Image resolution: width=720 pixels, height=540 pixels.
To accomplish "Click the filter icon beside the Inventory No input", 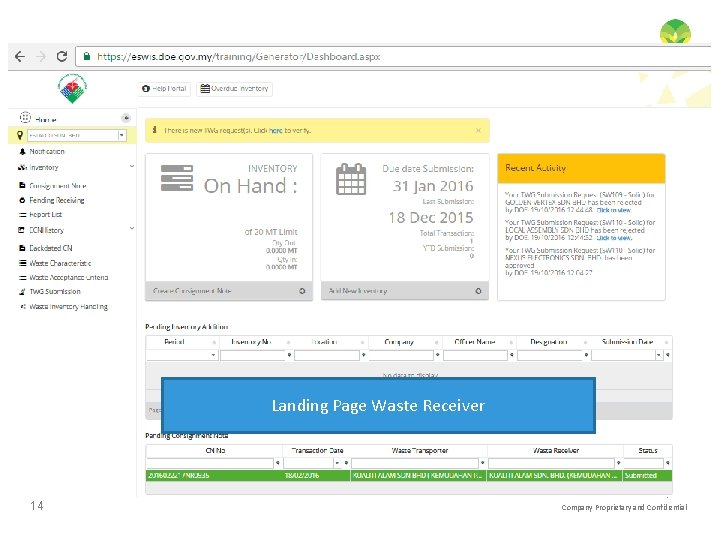I will point(289,355).
